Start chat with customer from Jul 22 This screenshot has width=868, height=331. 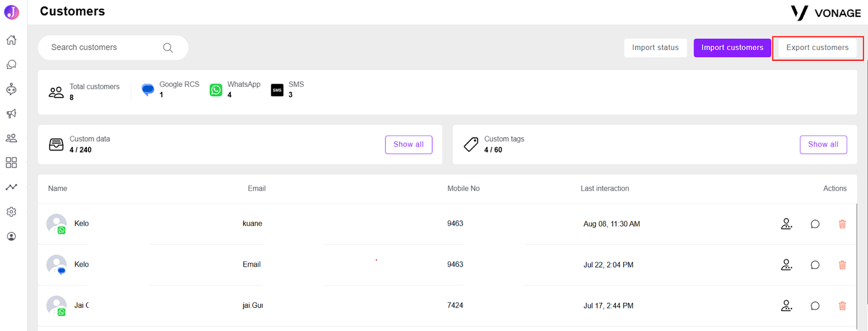coord(815,265)
